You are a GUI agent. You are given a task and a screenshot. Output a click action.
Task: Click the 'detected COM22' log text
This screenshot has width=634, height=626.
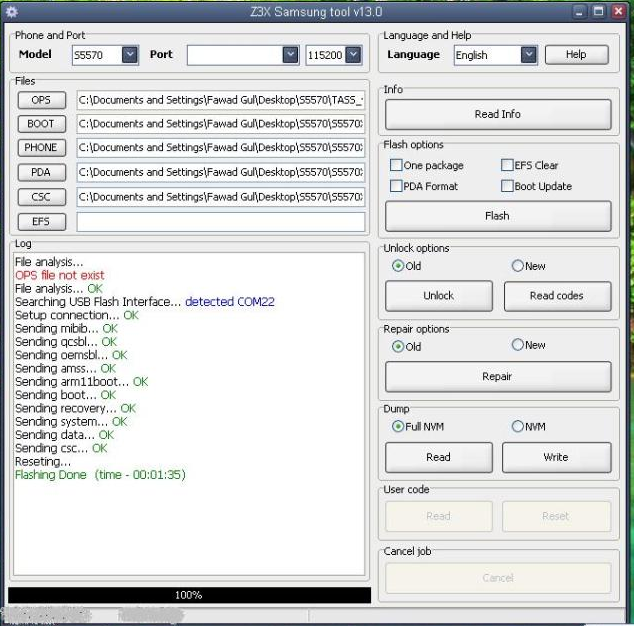230,302
